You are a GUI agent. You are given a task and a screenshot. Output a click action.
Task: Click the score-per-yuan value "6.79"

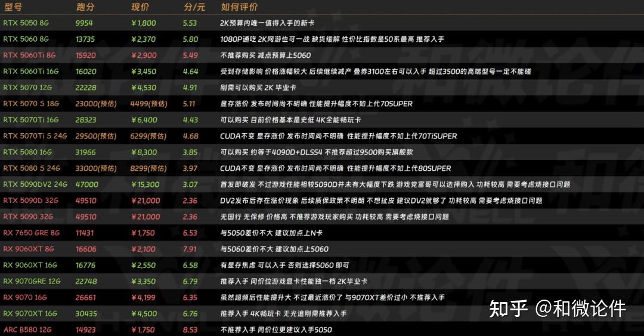[x=190, y=281]
